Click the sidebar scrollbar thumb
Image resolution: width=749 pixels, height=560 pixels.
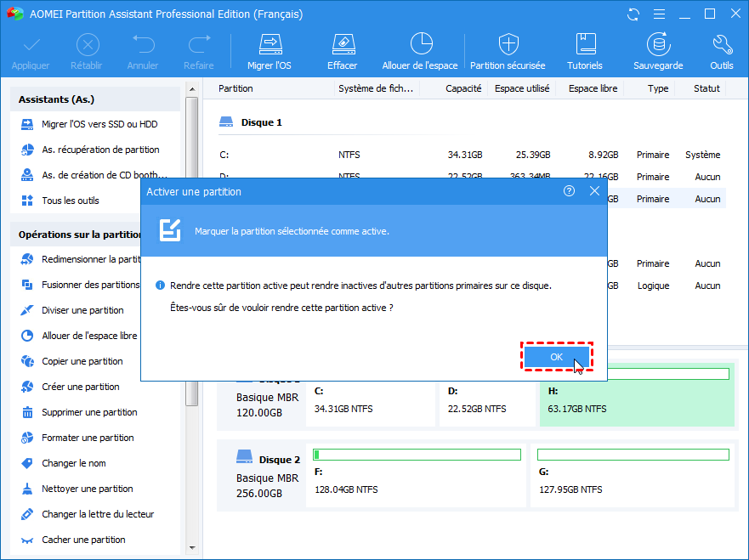(192, 252)
